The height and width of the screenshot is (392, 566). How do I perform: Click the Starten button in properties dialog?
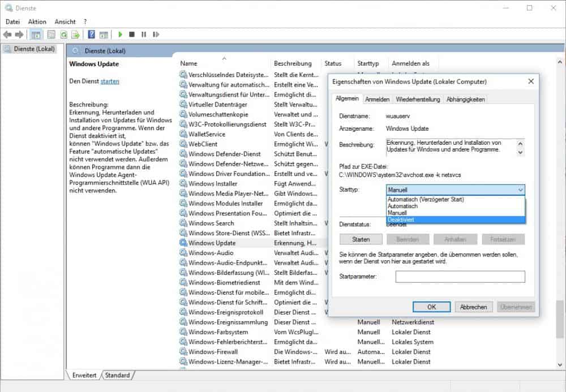pyautogui.click(x=361, y=239)
